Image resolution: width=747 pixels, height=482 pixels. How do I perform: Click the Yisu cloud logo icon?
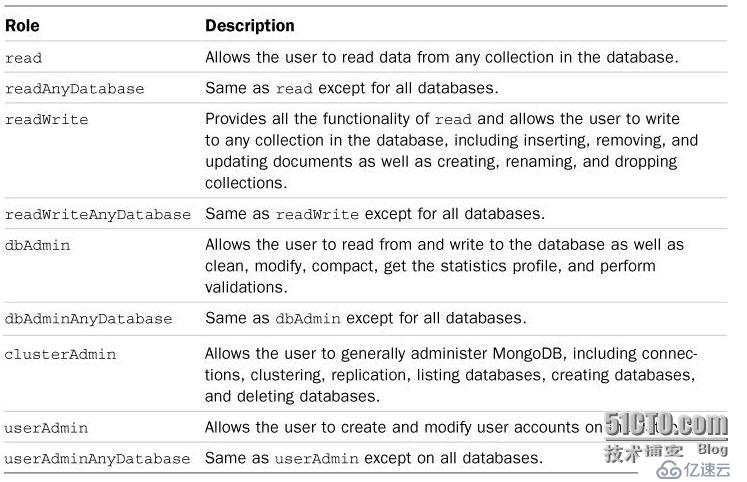pyautogui.click(x=668, y=472)
